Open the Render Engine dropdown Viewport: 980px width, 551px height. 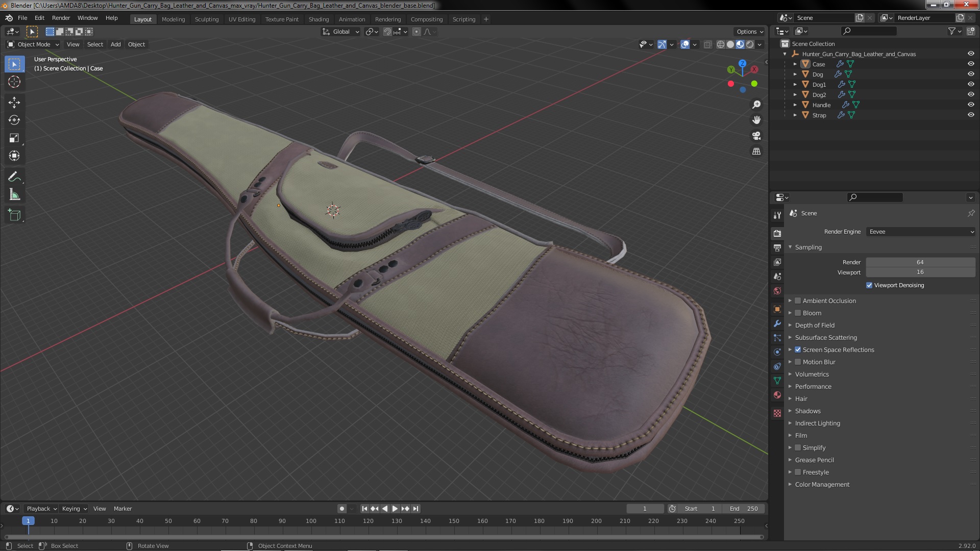pyautogui.click(x=921, y=232)
